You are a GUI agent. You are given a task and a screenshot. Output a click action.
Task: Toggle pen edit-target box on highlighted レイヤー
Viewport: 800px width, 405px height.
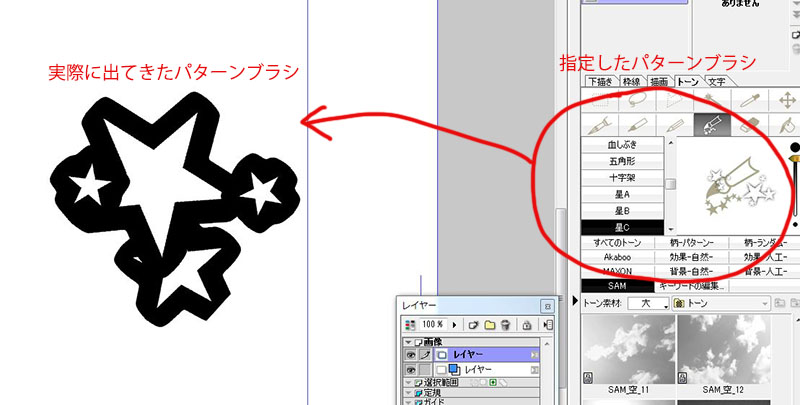pos(425,355)
